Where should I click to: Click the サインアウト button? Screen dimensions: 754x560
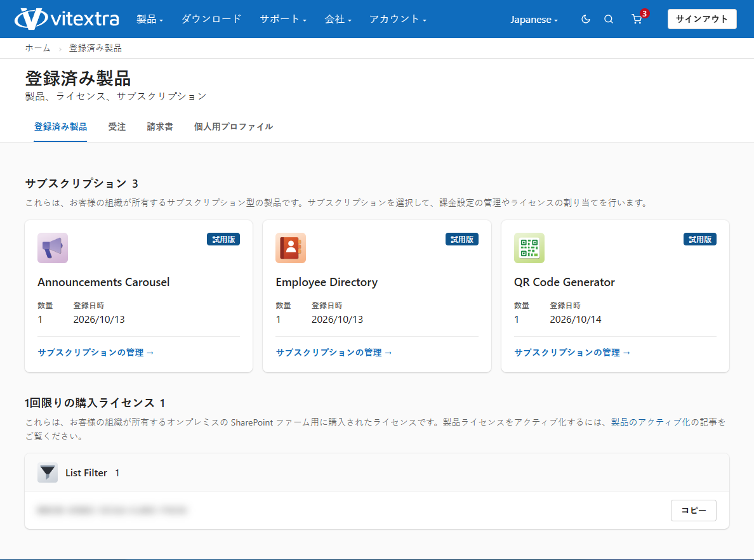pos(701,19)
